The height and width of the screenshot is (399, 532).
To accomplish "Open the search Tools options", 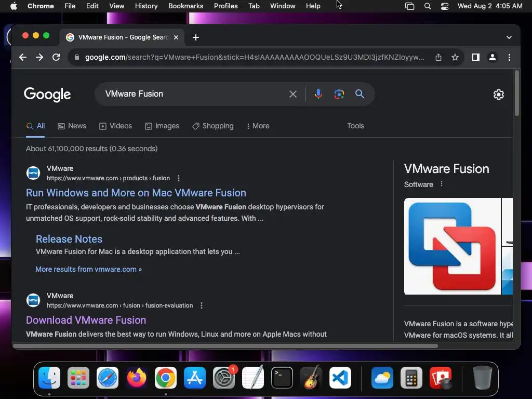I will 355,126.
